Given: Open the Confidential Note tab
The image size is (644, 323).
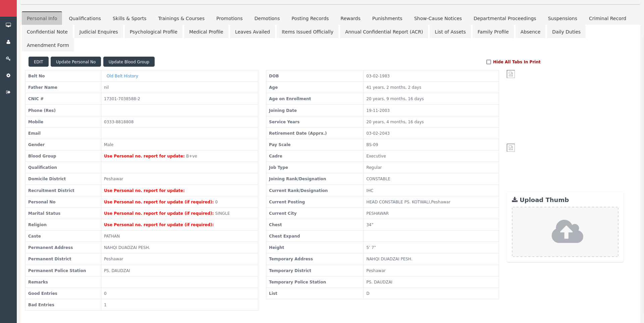Looking at the screenshot, I should 47,32.
